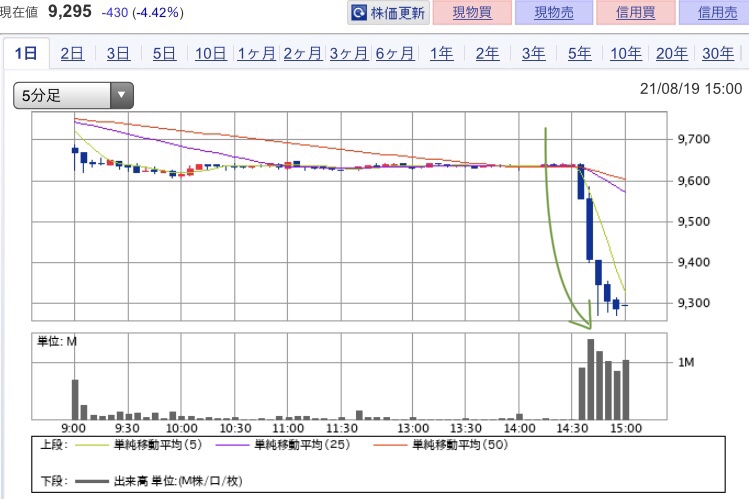Show the 1年 chart period
This screenshot has width=749, height=499.
tap(441, 53)
